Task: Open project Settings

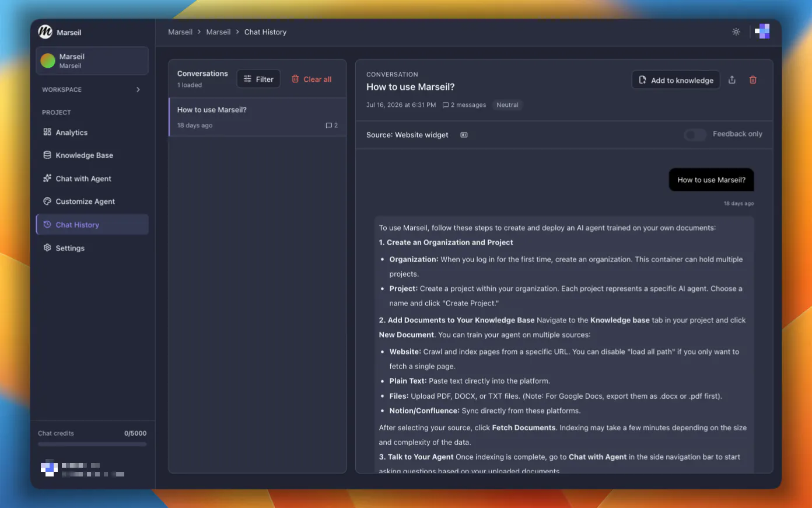Action: (x=92, y=248)
